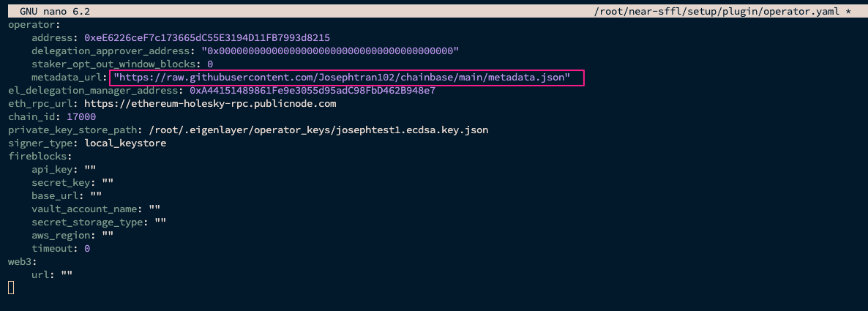Click the el_delegation_manager_address hex value

click(313, 91)
